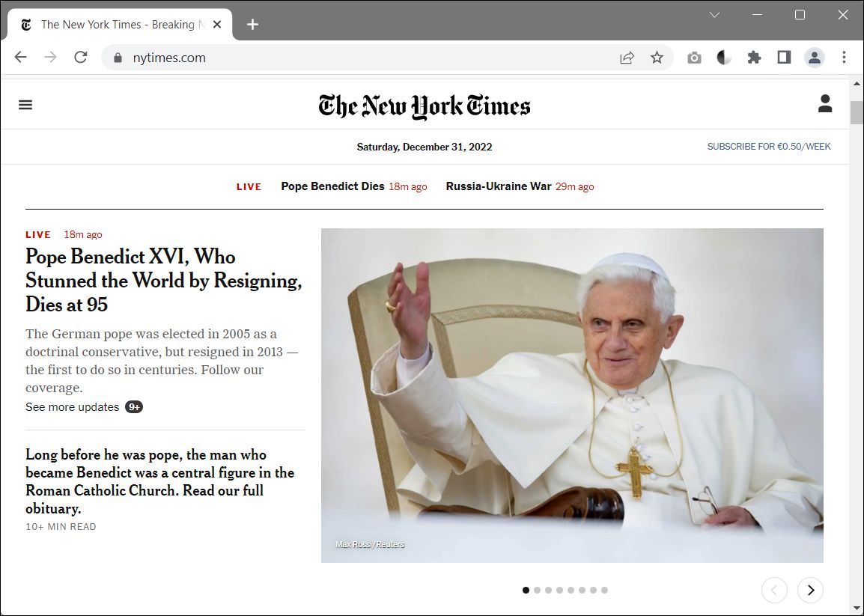Click the site security padlock icon
The image size is (864, 616).
[118, 57]
